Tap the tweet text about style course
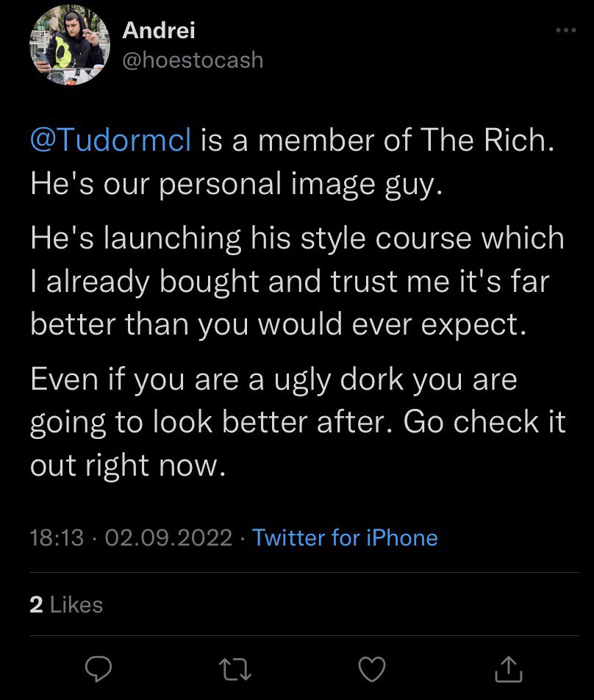Screen dimensions: 594x700 (x=297, y=240)
